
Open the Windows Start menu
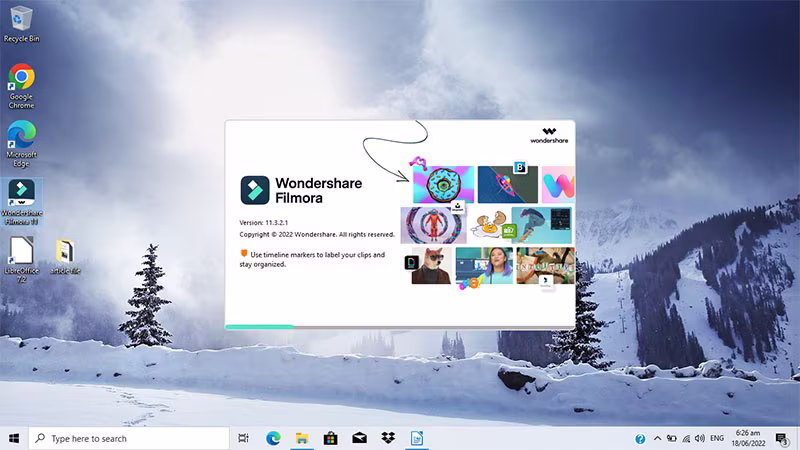(x=14, y=438)
